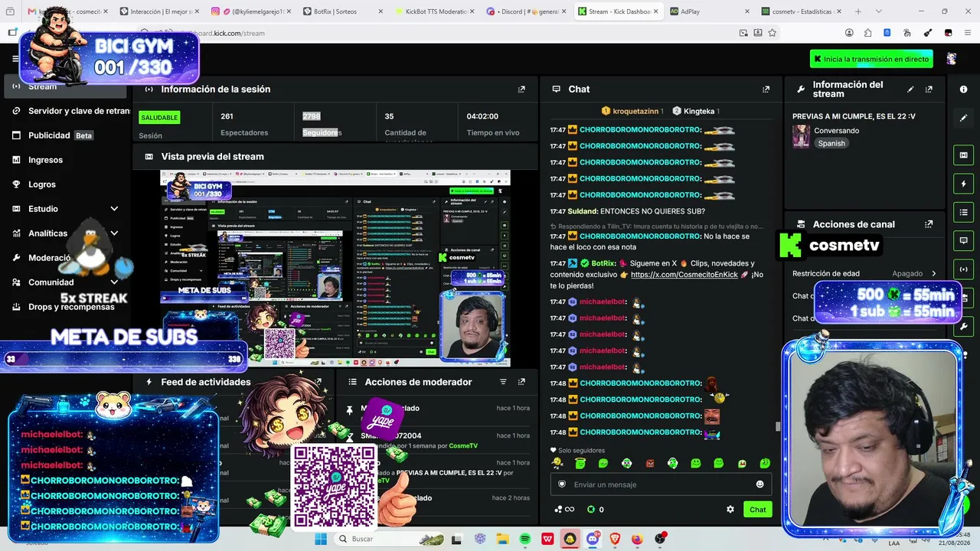Click the Publicidad megaphone icon
Image resolution: width=980 pixels, height=551 pixels.
(16, 135)
